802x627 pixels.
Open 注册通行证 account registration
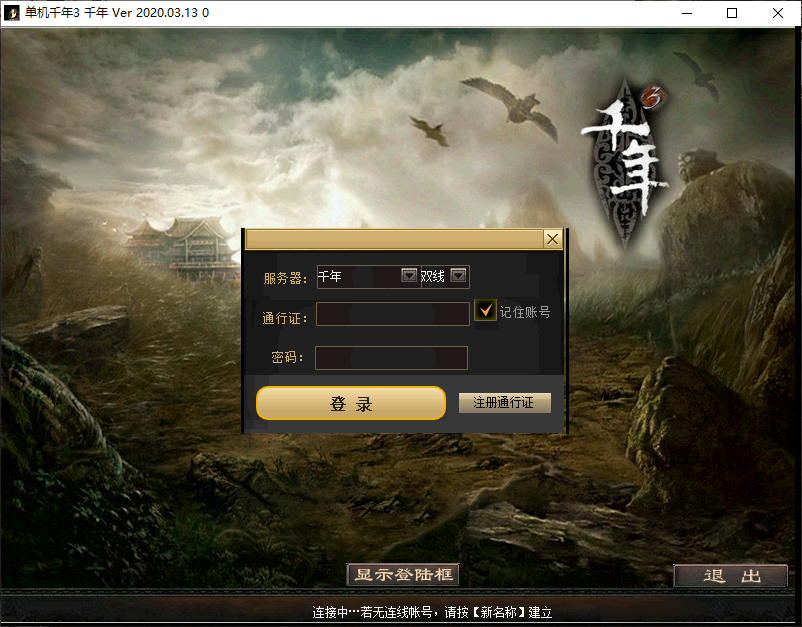[504, 403]
